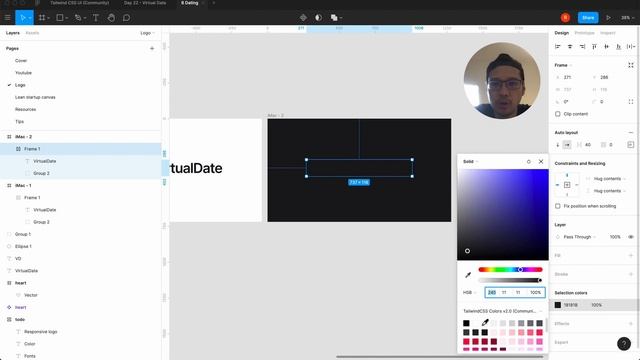Set auto layout direction to vertical
Viewport: 640px width, 360px height.
click(558, 145)
